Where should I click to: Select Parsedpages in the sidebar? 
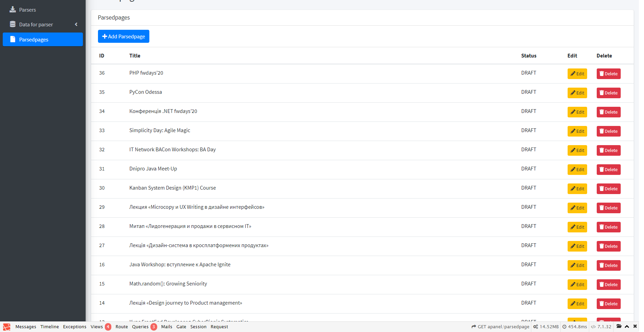point(34,40)
